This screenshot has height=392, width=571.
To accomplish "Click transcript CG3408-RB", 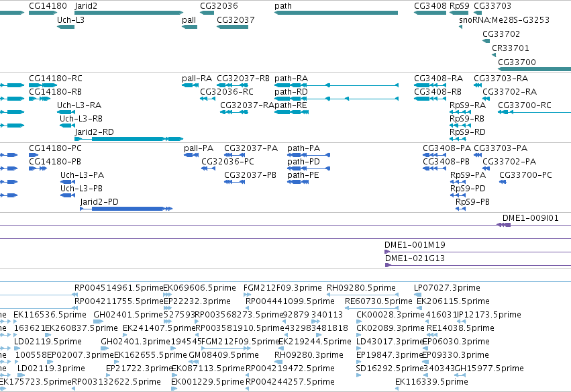I will click(x=437, y=92).
